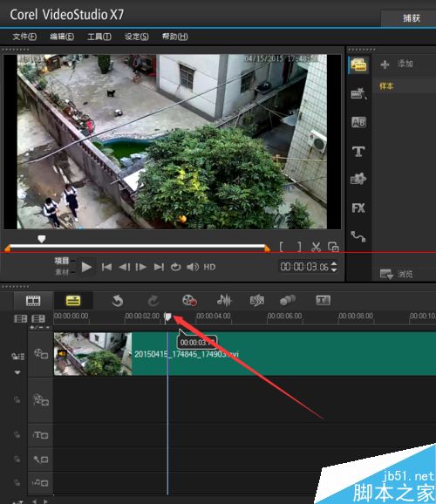Increase or decrease timecode with the stepper arrows
This screenshot has height=504, width=436.
334,267
